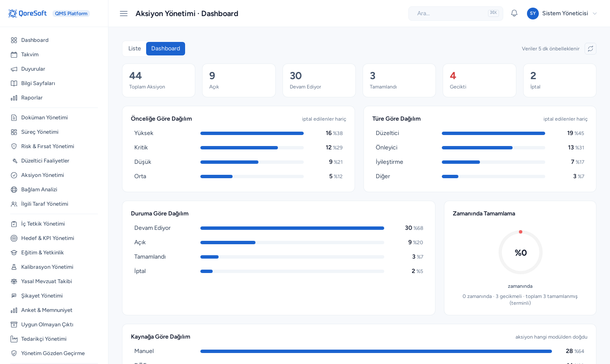Open Tedarikçi Yönetimi module
The height and width of the screenshot is (364, 610).
[54, 339]
